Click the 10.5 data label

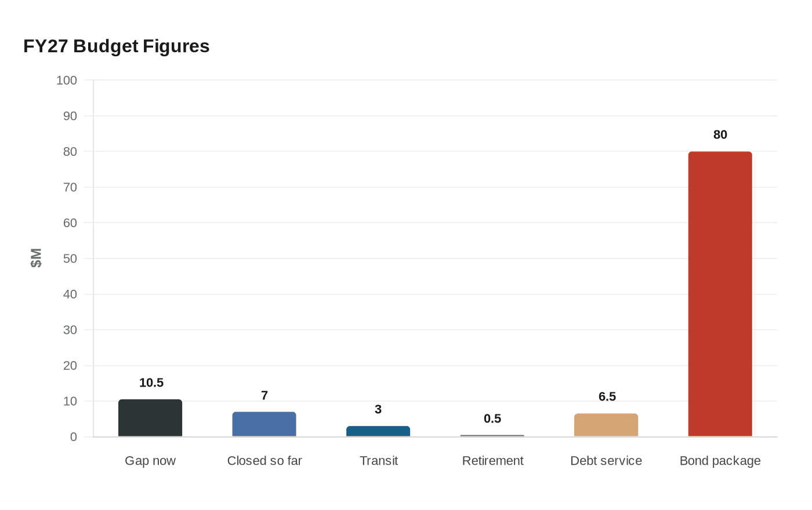pyautogui.click(x=151, y=382)
